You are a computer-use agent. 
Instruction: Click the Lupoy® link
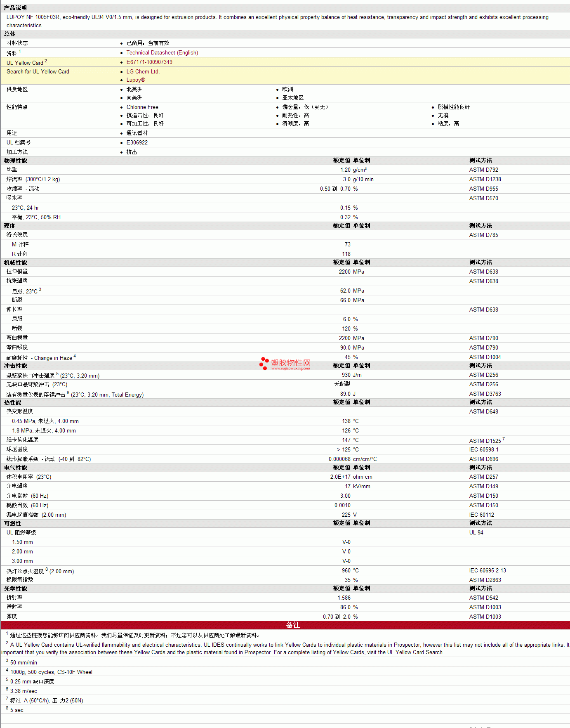(136, 80)
